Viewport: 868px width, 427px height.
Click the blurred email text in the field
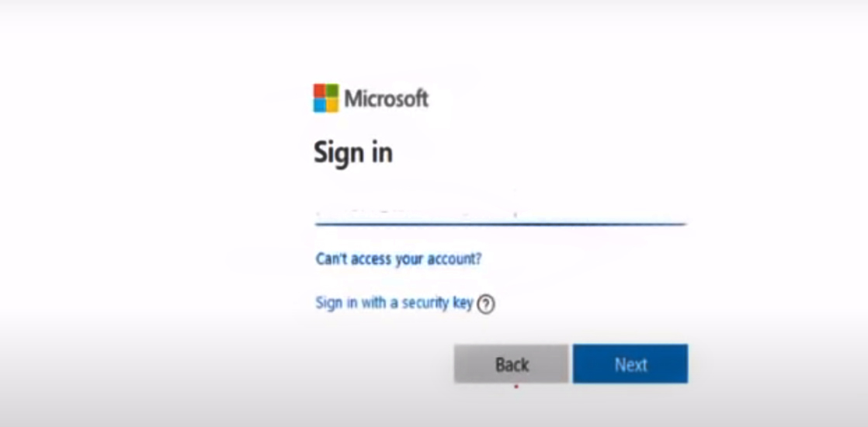416,213
